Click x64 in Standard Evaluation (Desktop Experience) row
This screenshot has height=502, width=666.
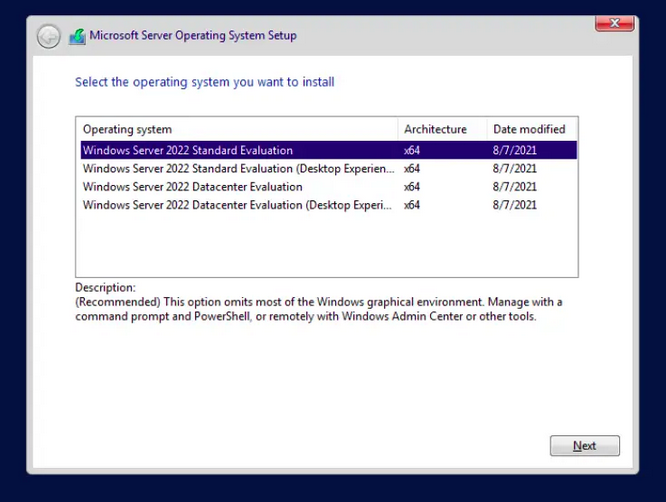pos(412,169)
